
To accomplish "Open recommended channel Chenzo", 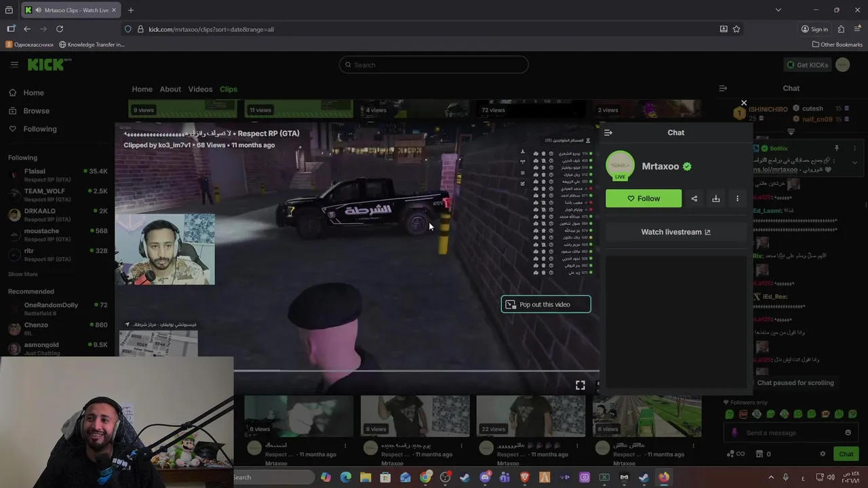I will tap(58, 328).
